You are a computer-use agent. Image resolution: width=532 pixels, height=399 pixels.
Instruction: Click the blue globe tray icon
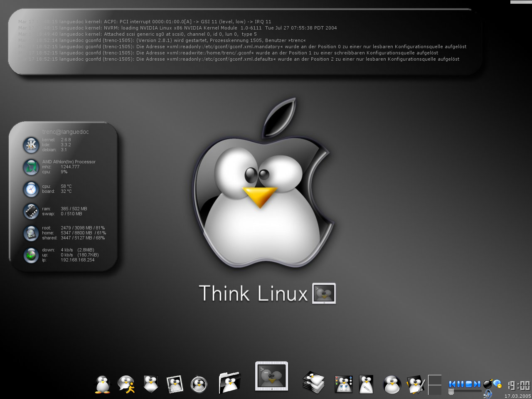[x=498, y=384]
